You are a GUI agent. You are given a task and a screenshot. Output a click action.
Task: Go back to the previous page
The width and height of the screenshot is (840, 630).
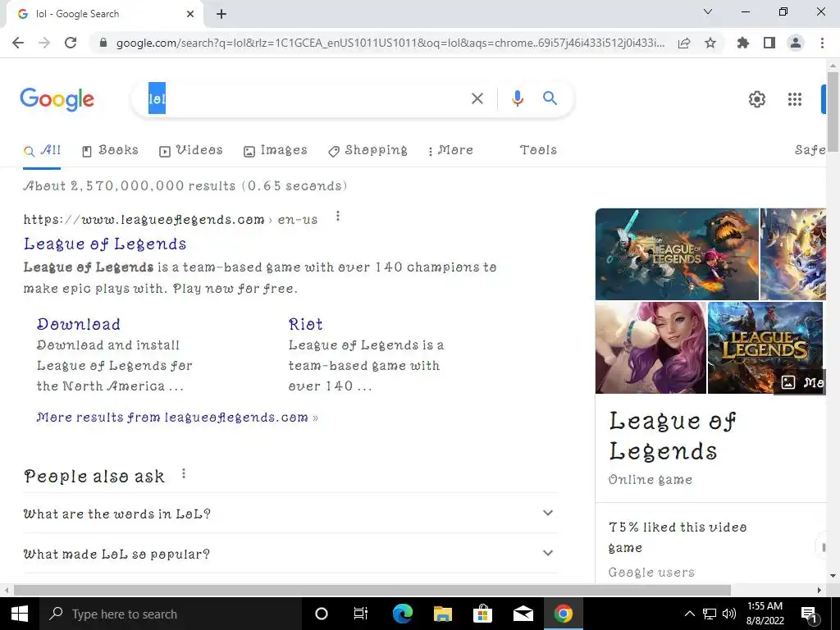(18, 43)
